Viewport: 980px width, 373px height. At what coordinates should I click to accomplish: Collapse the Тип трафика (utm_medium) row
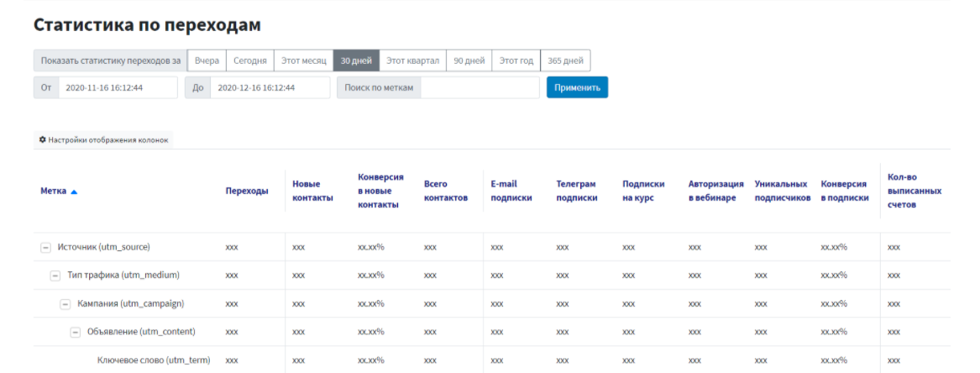coord(55,276)
